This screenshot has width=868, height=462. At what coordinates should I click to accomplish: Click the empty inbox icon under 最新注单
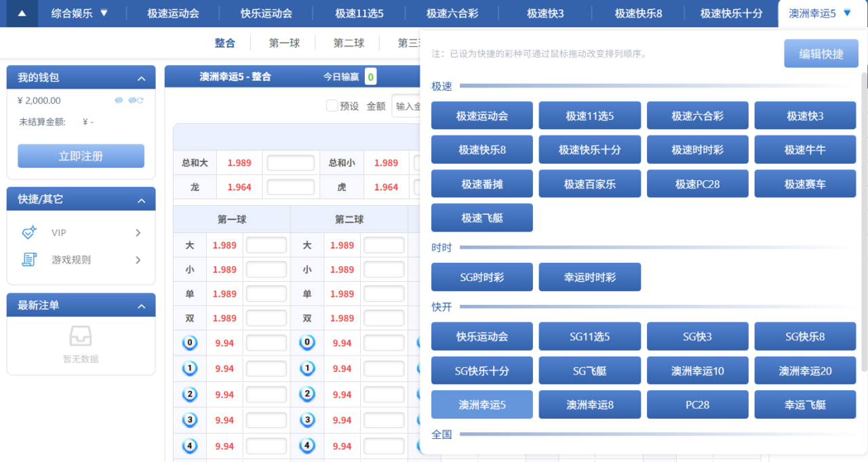click(81, 336)
